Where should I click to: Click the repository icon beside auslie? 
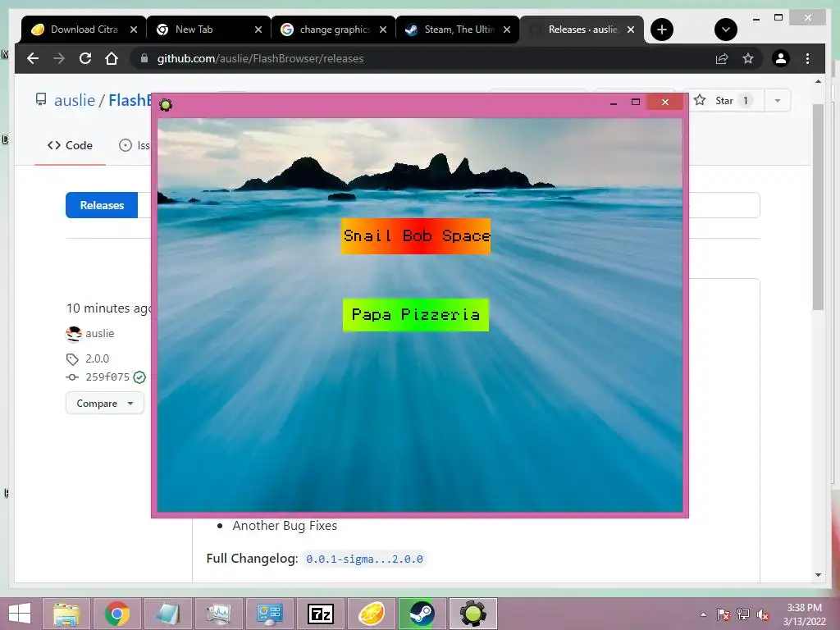[x=41, y=99]
